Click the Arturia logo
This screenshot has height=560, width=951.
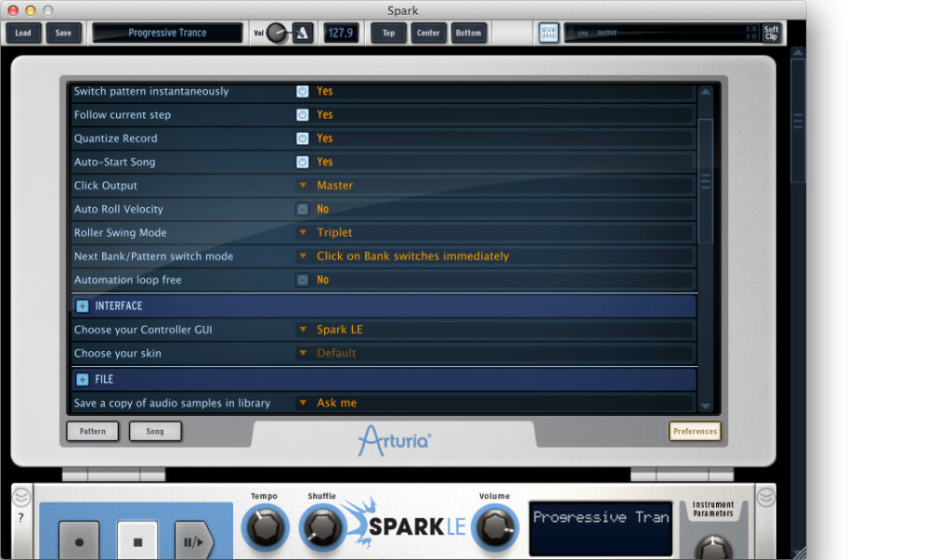point(394,440)
